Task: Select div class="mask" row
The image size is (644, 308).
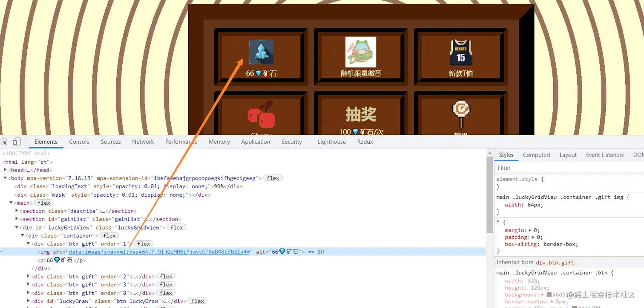Action: pyautogui.click(x=112, y=195)
